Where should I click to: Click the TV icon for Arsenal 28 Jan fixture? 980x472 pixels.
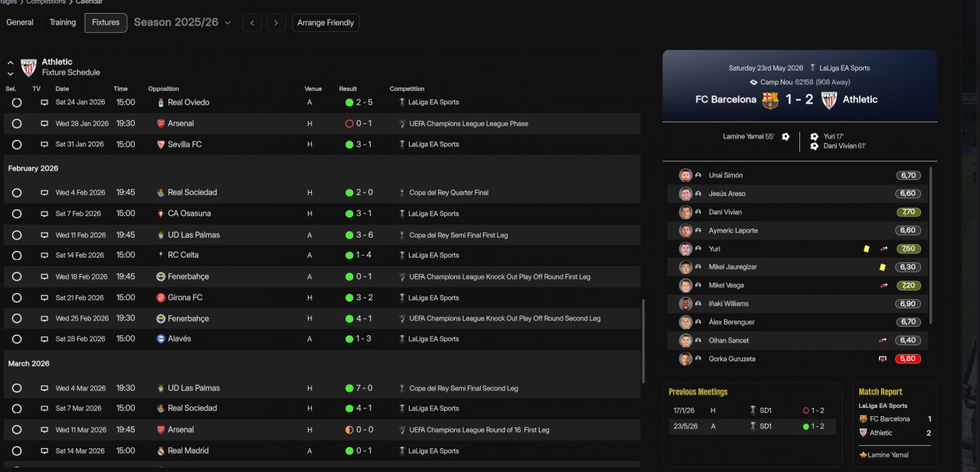coord(44,124)
